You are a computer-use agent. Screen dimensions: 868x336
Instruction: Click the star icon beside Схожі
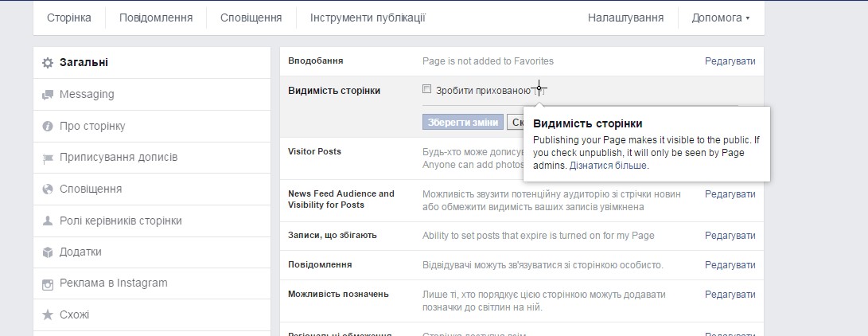pyautogui.click(x=49, y=315)
